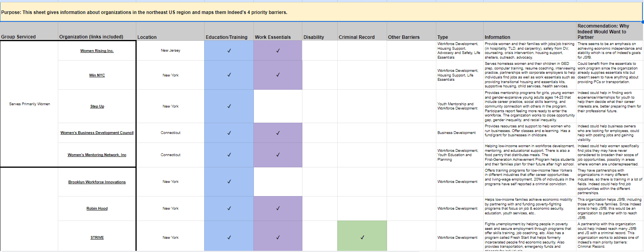Screen dimensions: 644x252
Task: Select Win NYC Information cell about homeless women
Action: pos(530,75)
